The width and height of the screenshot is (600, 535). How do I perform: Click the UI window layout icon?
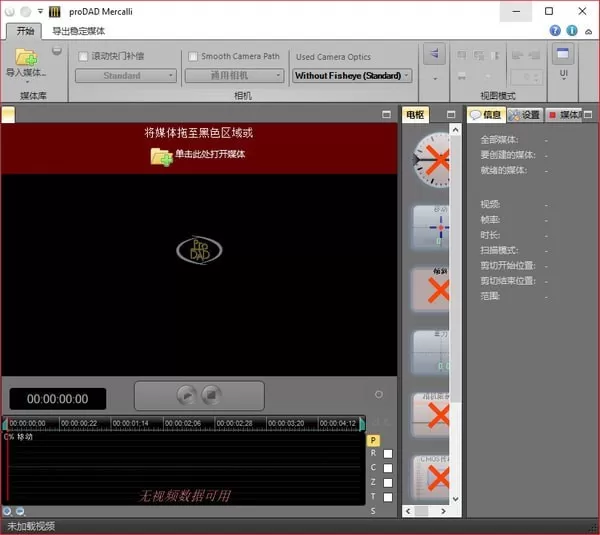click(563, 54)
